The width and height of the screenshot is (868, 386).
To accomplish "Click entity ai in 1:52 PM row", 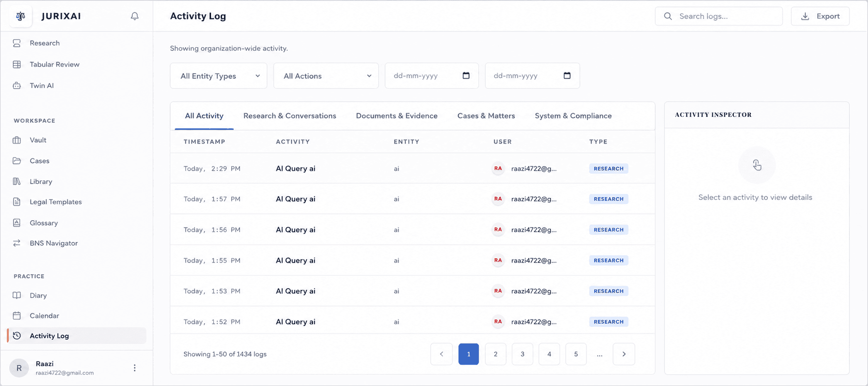I will coord(397,322).
